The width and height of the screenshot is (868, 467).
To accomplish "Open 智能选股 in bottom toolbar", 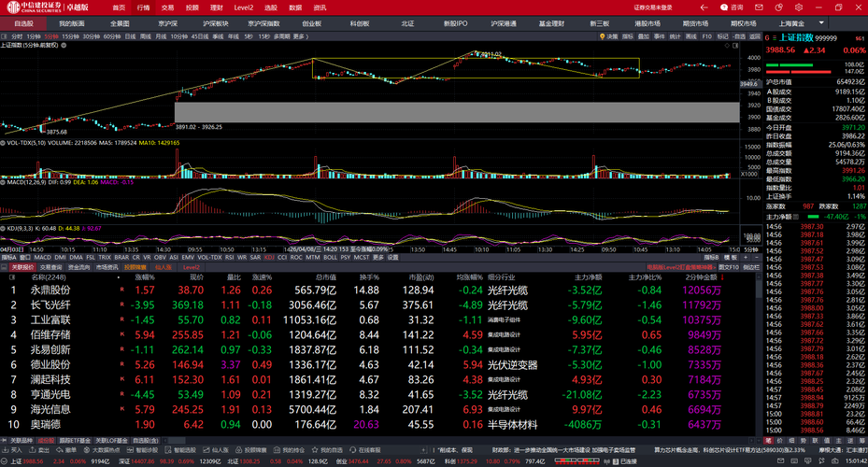I will [x=181, y=450].
